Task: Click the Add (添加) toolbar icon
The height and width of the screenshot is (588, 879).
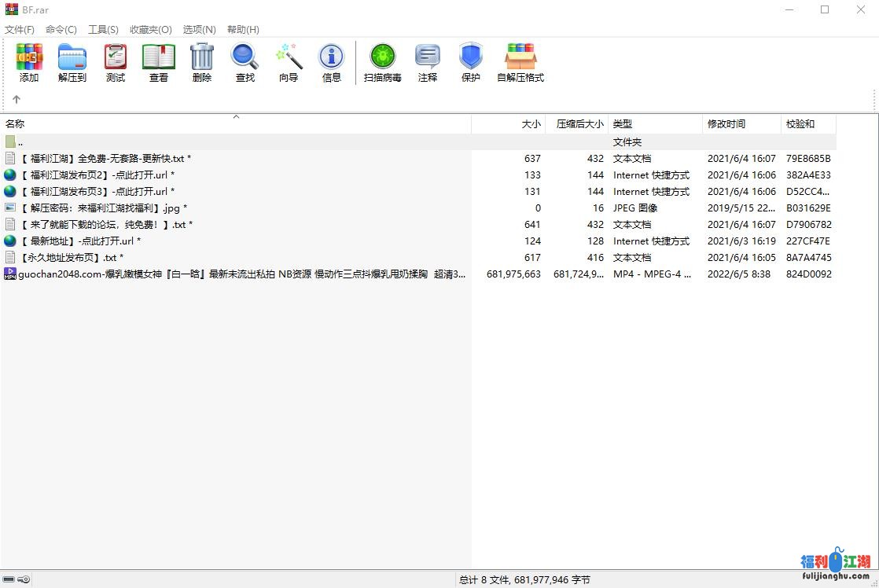Action: (x=29, y=63)
